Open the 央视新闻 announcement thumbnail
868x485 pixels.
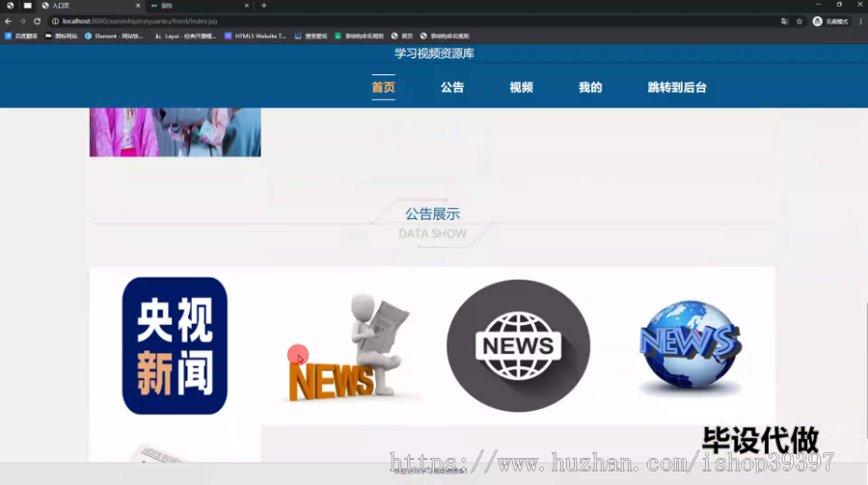175,345
